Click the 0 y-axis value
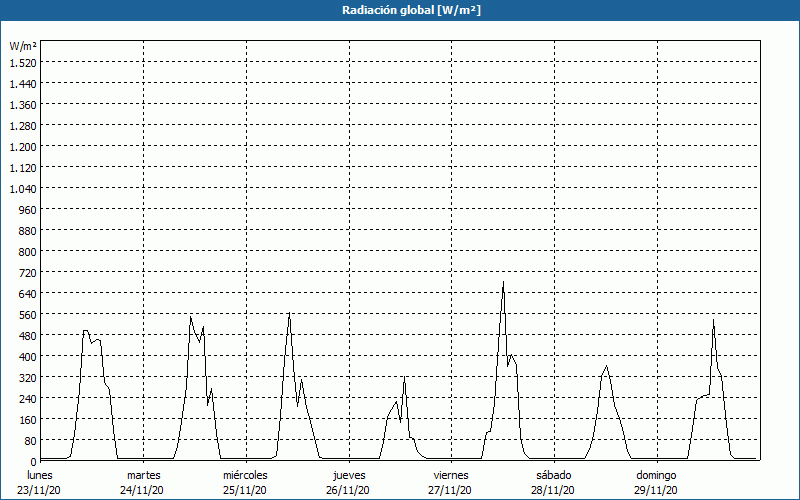The image size is (800, 500). (x=34, y=462)
